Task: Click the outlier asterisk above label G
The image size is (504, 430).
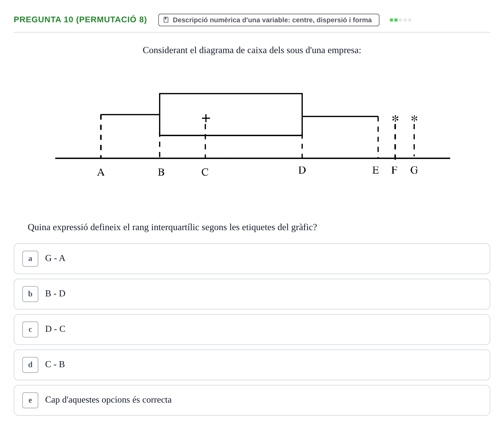Action: (x=414, y=118)
